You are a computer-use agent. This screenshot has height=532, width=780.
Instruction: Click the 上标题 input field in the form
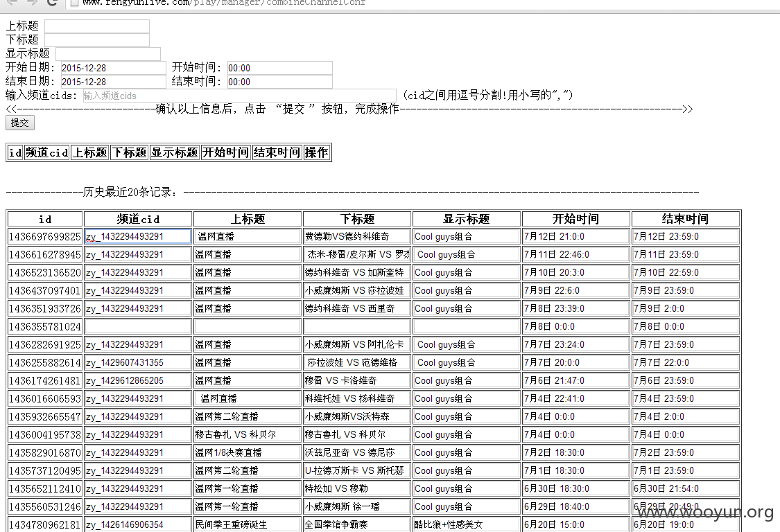(97, 26)
